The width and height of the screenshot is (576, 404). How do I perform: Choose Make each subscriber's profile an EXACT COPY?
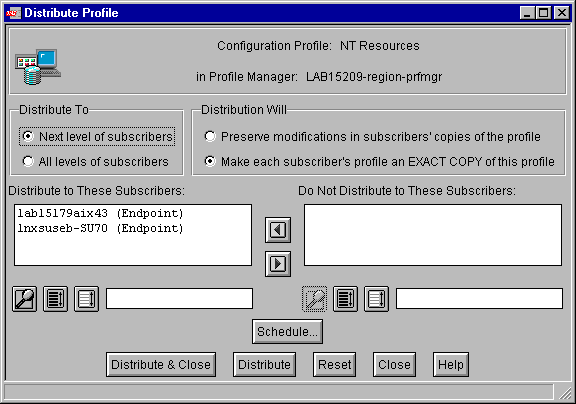[379, 162]
